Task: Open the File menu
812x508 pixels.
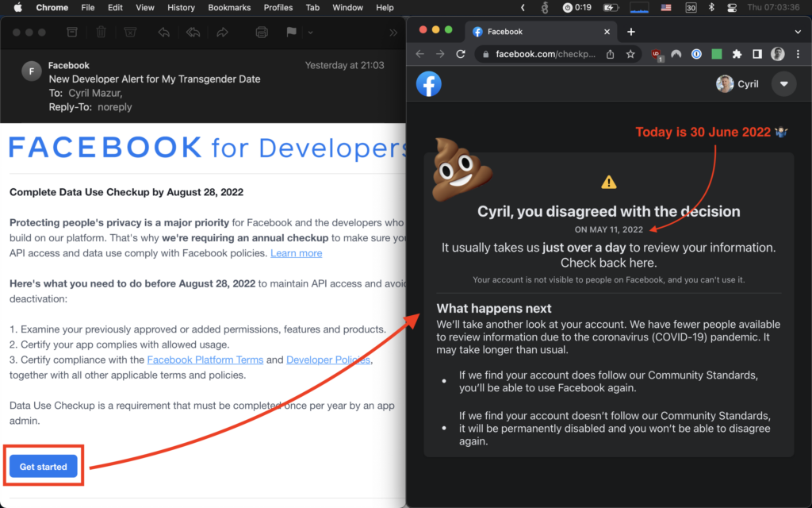Action: pos(88,7)
